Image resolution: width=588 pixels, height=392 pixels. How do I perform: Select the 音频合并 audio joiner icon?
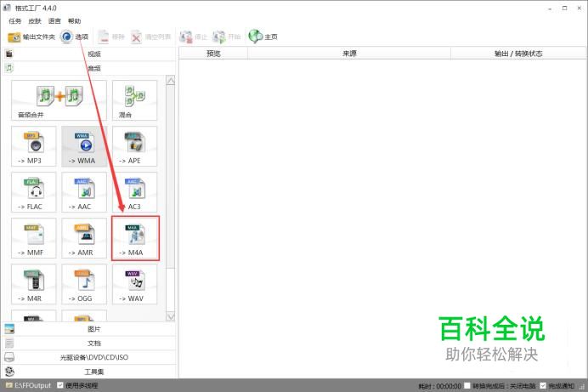(x=59, y=100)
